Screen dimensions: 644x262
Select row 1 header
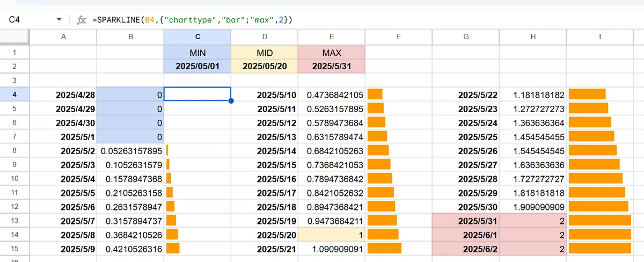point(14,53)
